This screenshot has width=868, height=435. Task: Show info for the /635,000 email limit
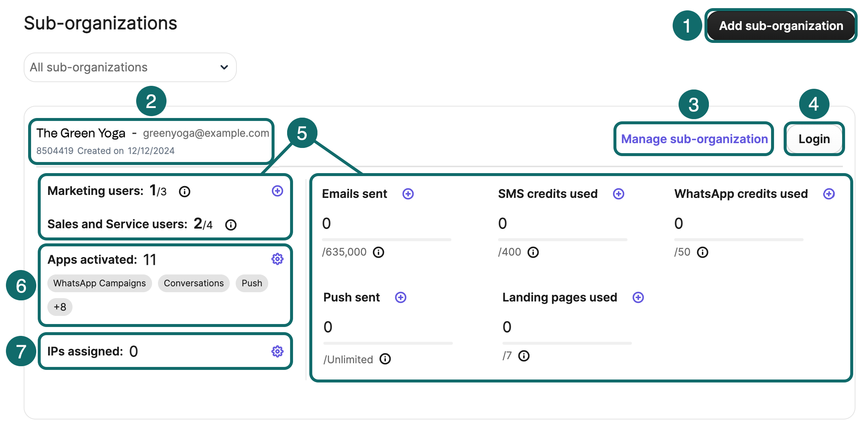point(379,252)
